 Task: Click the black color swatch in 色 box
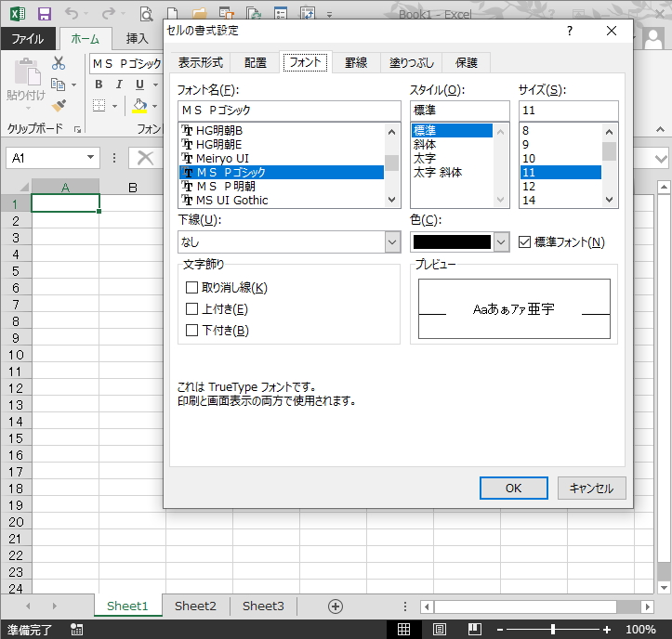coord(452,242)
